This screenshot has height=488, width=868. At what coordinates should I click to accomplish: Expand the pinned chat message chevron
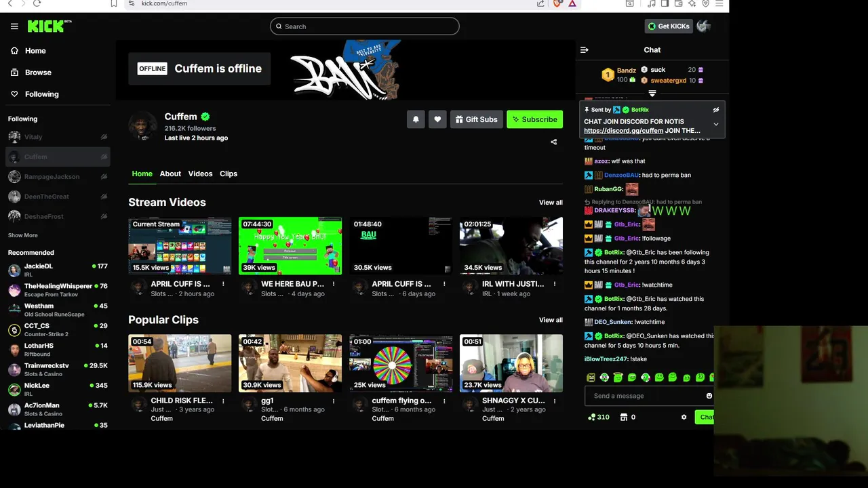tap(715, 125)
